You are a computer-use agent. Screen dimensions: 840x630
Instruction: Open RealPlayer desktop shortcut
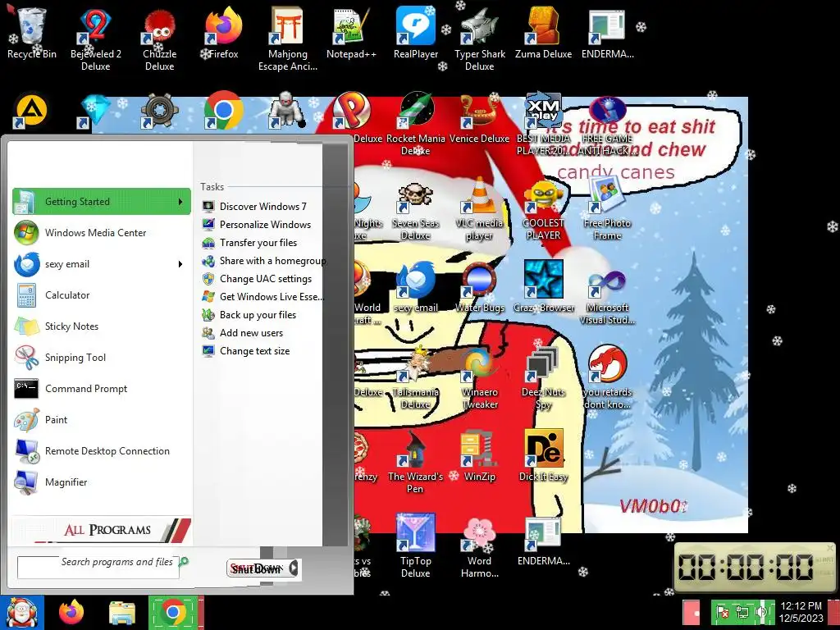pos(416,33)
